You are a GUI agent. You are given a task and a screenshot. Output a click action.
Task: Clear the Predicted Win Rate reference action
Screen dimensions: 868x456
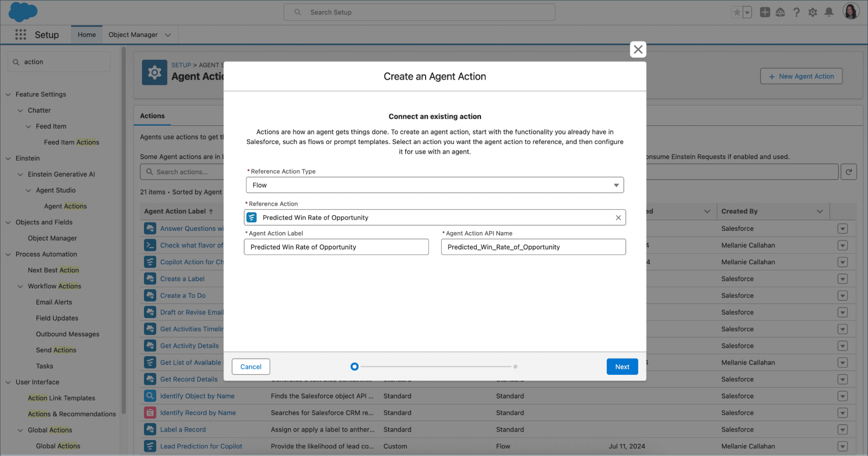click(618, 218)
